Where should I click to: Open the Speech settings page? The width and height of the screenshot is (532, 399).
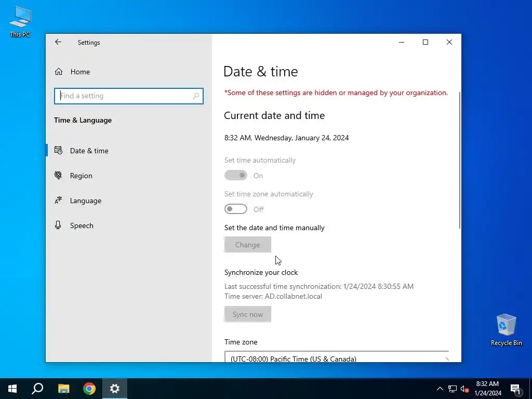click(x=129, y=225)
